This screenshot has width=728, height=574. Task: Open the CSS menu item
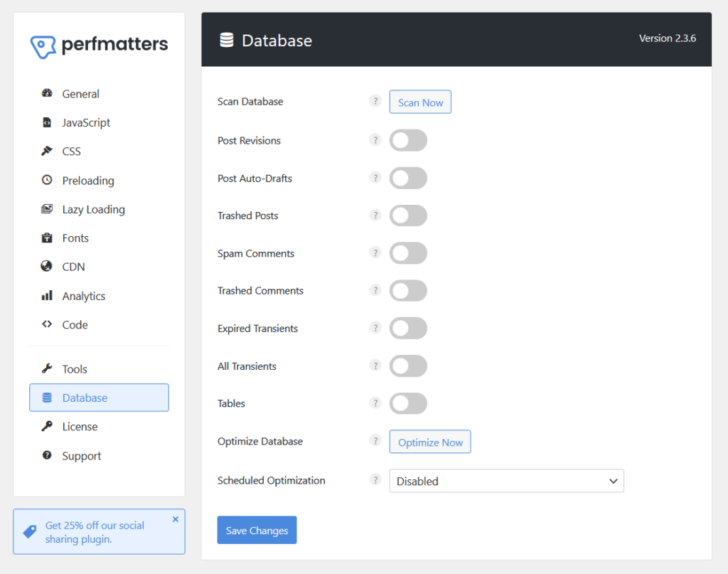(100, 152)
